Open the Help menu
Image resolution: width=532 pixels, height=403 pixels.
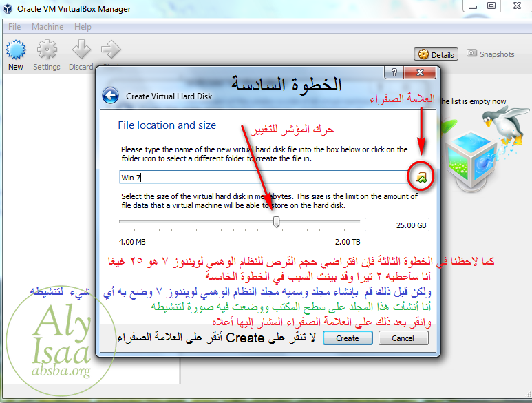tap(83, 27)
